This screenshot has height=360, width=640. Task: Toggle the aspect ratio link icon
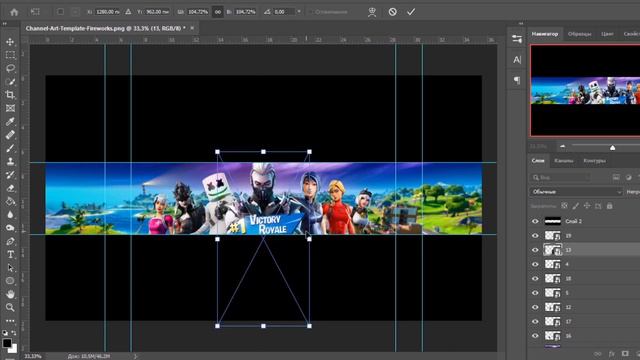click(x=218, y=12)
